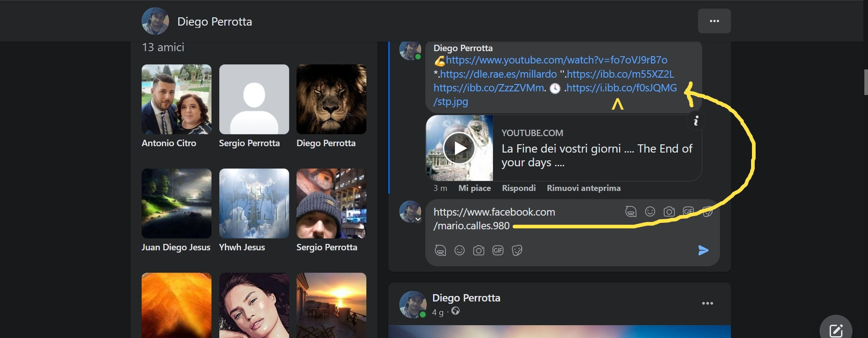The width and height of the screenshot is (868, 338).
Task: Open the i.ibb.co/f0sJQMG/stp.jpg link
Action: (x=621, y=88)
